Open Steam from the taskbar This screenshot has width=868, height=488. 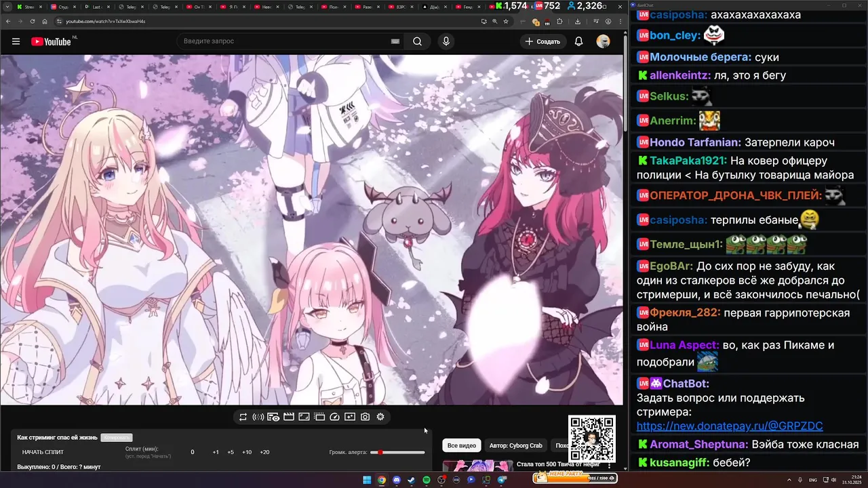pos(412,480)
